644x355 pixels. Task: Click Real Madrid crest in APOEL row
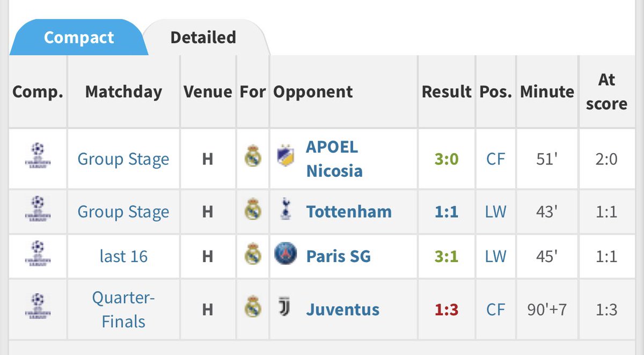253,158
